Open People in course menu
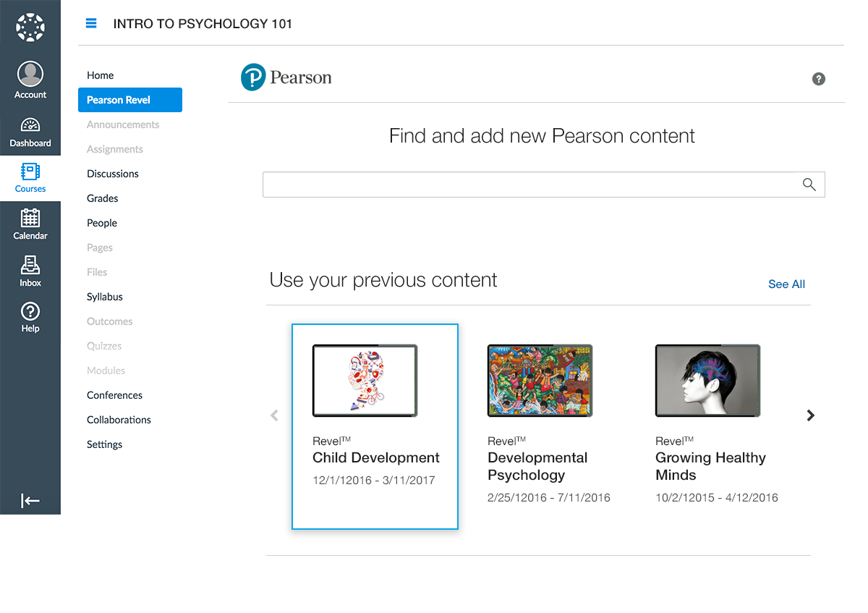The image size is (868, 613). [102, 223]
